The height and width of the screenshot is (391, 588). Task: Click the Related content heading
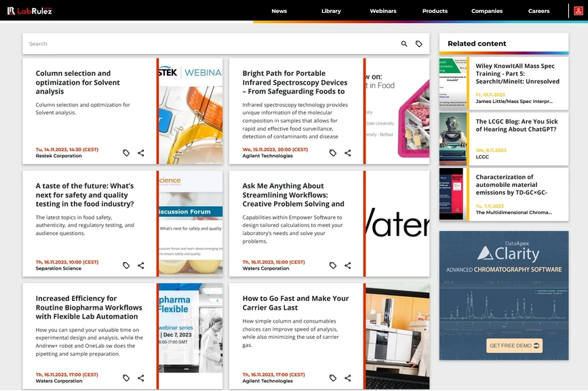coord(477,43)
